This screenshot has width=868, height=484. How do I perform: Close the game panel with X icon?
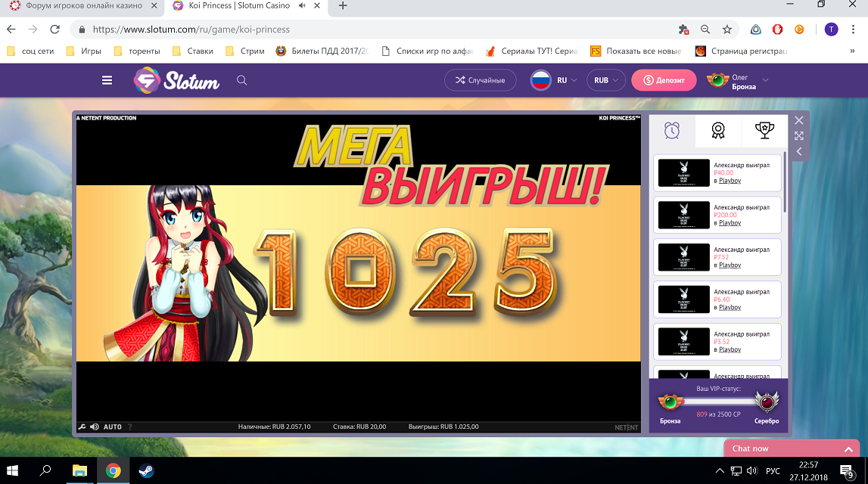coord(799,120)
